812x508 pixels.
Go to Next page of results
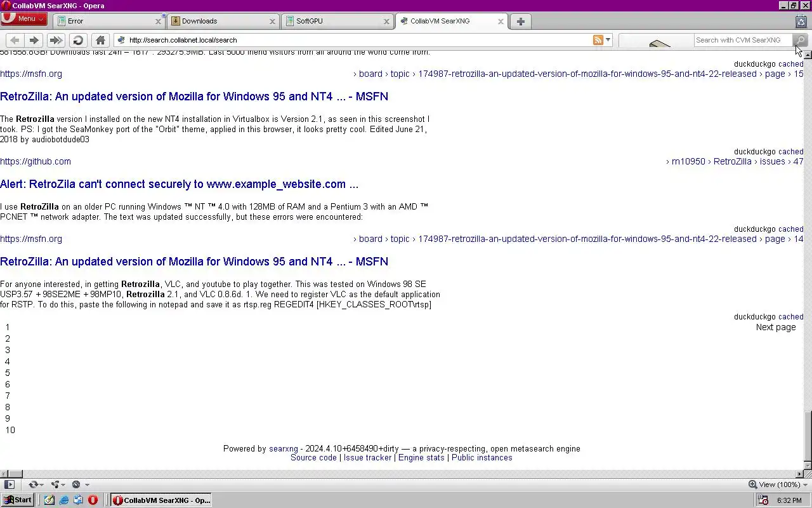[x=775, y=327]
